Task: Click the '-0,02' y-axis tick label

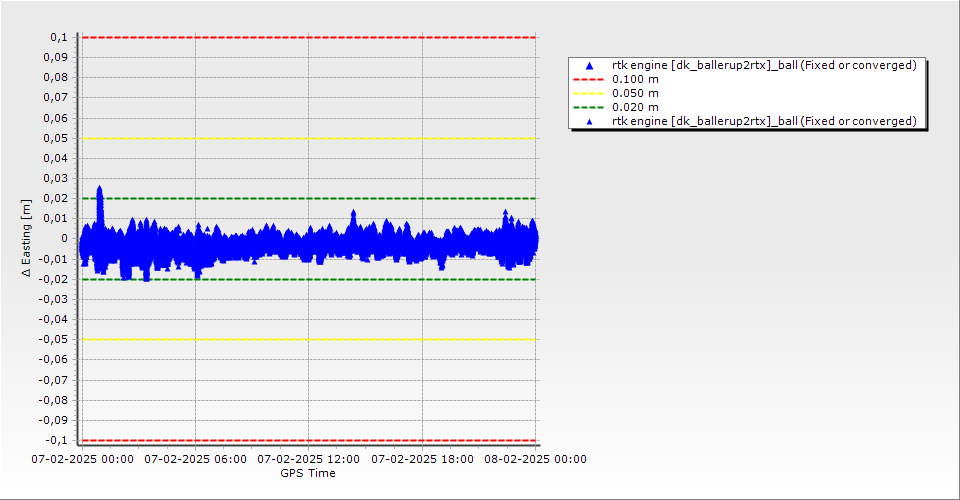Action: 54,279
